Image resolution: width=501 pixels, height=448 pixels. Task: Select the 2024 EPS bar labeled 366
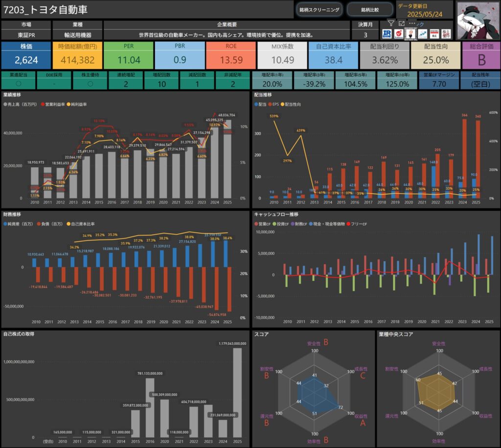[464, 158]
